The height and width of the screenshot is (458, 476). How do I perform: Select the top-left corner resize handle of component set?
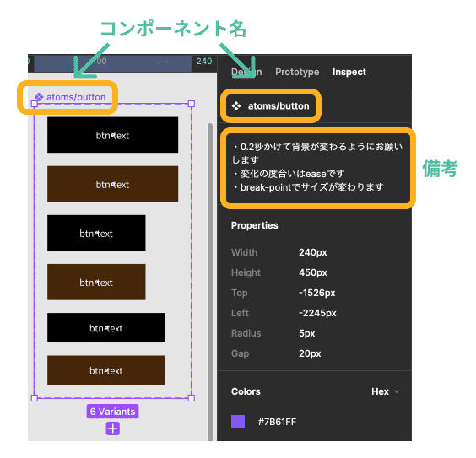pos(35,104)
